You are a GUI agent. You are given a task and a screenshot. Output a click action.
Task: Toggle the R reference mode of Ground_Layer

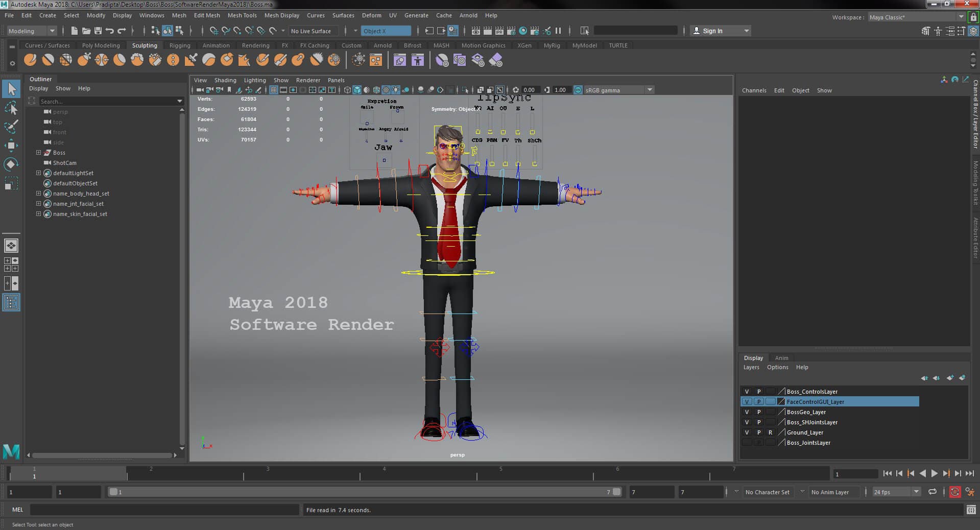pos(771,432)
